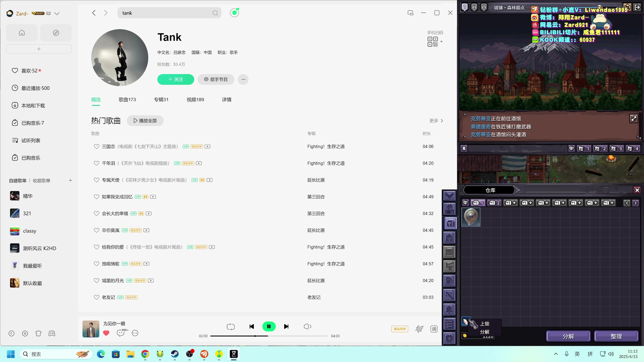Like the song 专属天使
Image resolution: width=644 pixels, height=362 pixels.
[97, 180]
